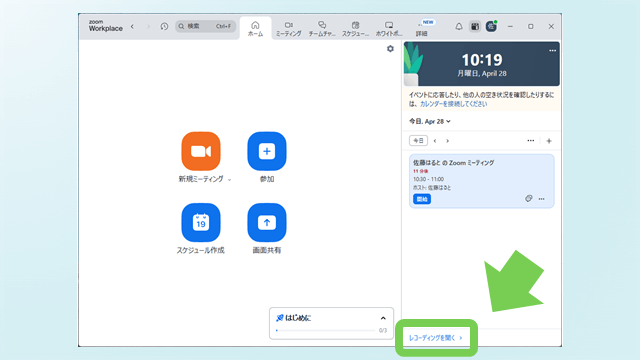This screenshot has width=640, height=360.
Task: Go to the previous day in calendar
Action: [435, 141]
